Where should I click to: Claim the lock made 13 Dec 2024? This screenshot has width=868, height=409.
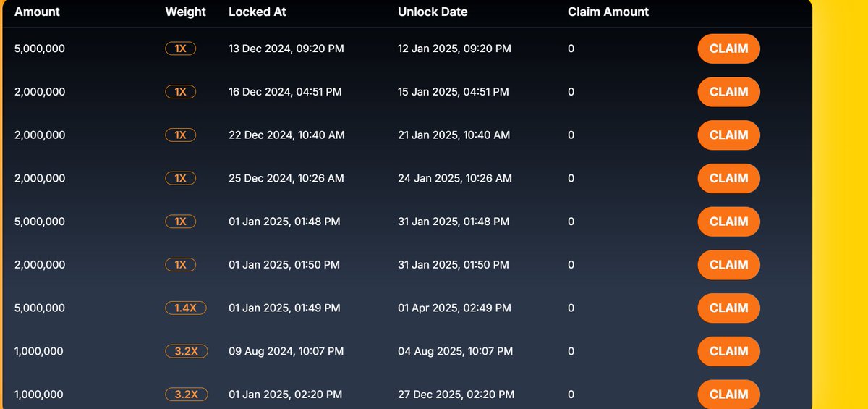(728, 49)
